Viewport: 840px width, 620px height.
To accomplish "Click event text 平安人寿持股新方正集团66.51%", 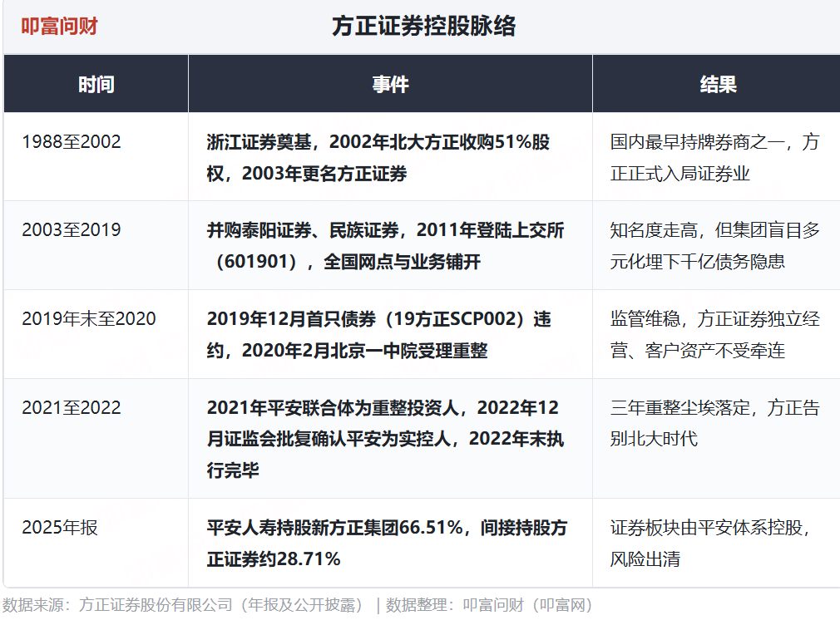I will (x=335, y=528).
